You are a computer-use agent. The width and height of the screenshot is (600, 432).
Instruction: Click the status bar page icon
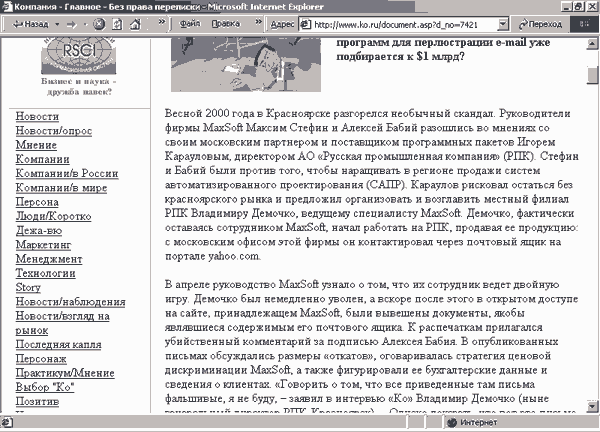click(7, 422)
